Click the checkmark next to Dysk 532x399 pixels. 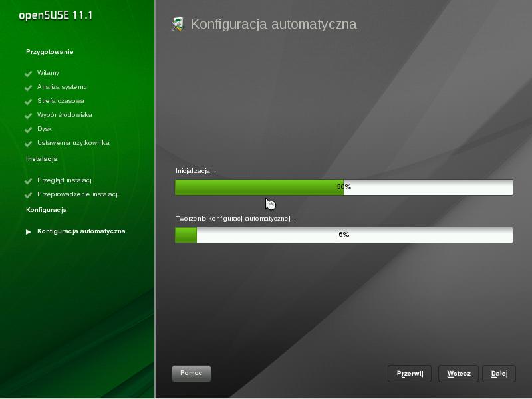(29, 130)
